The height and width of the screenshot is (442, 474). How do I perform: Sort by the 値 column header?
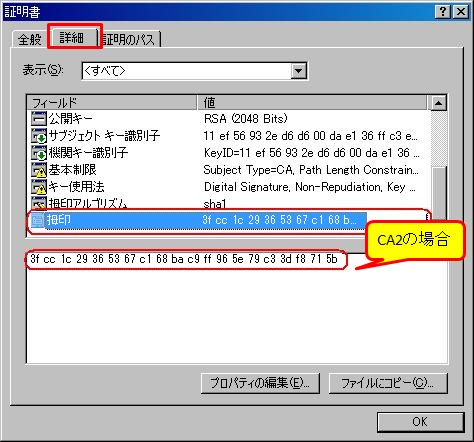point(312,103)
